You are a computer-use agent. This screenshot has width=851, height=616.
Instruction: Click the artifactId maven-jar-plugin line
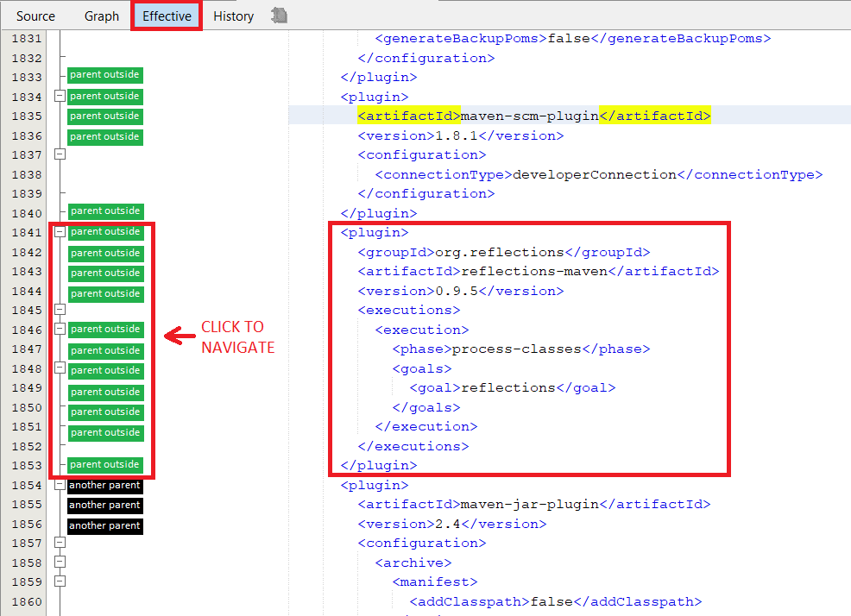click(534, 504)
